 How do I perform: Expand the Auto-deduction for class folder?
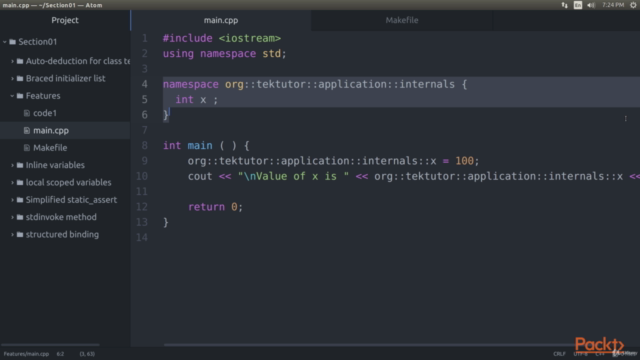(12, 61)
